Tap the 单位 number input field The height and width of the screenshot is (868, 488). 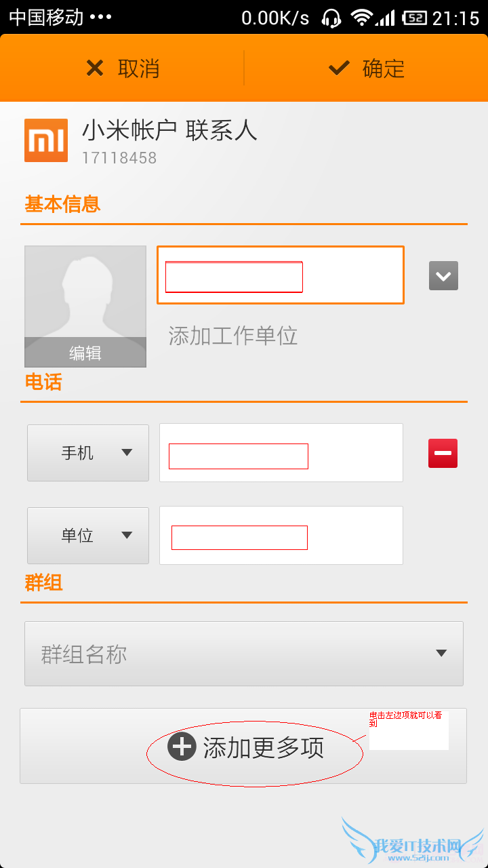(x=281, y=536)
